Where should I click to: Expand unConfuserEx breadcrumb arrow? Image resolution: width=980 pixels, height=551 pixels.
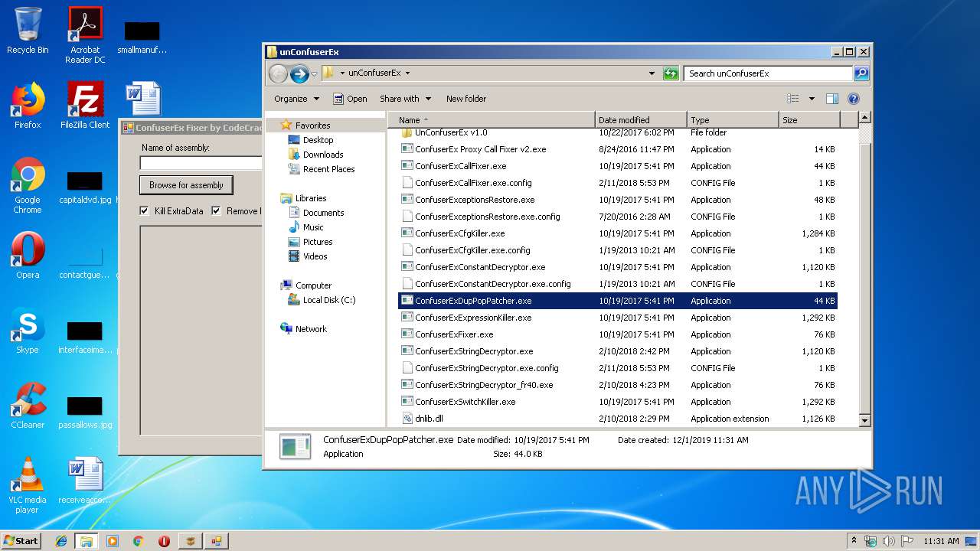click(x=407, y=73)
